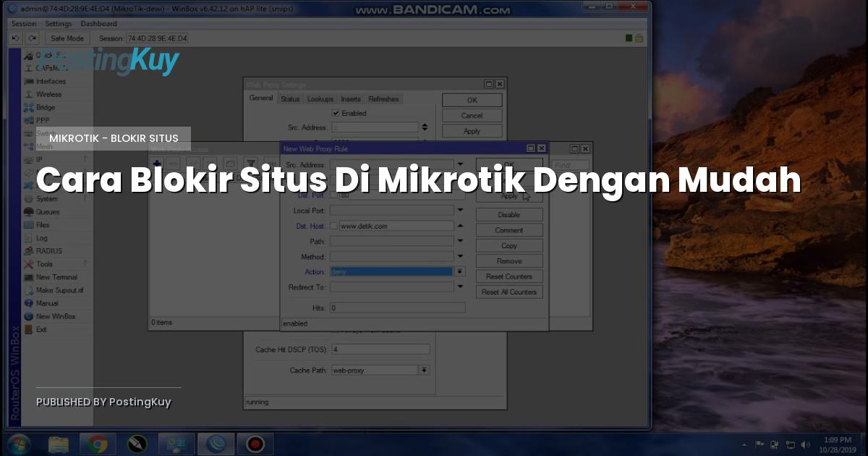The height and width of the screenshot is (456, 868).
Task: Toggle the Dst. Port invert checkbox
Action: (334, 195)
